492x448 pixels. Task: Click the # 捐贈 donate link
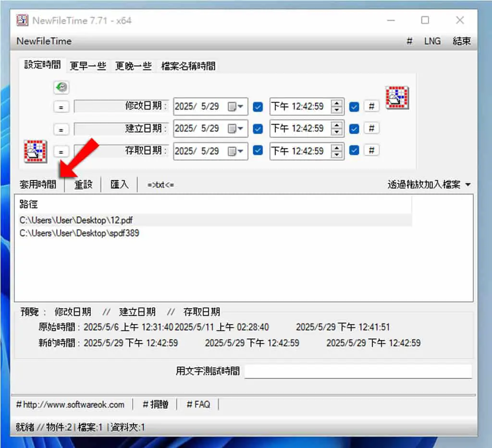155,405
